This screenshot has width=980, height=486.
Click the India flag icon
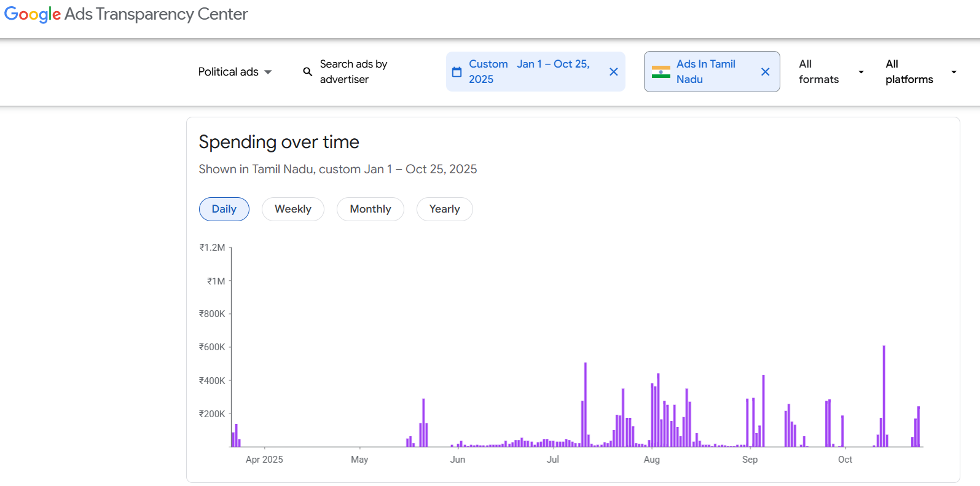pos(661,72)
